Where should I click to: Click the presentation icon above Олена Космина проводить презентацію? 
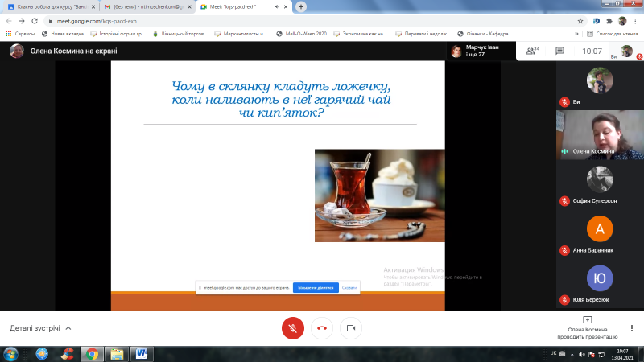(588, 319)
